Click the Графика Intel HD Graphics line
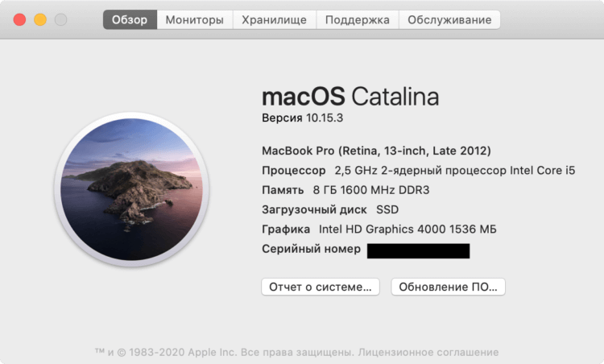Screen dimensions: 604x364 379,230
